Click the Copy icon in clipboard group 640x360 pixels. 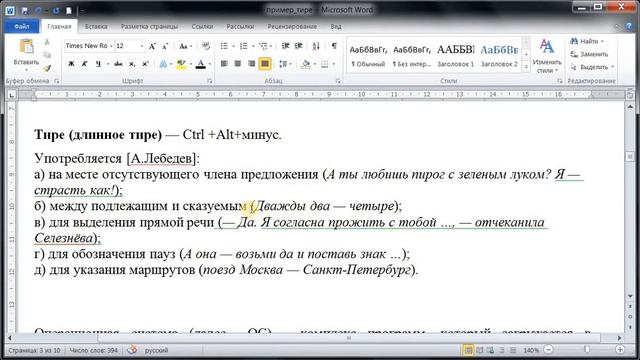pyautogui.click(x=47, y=55)
